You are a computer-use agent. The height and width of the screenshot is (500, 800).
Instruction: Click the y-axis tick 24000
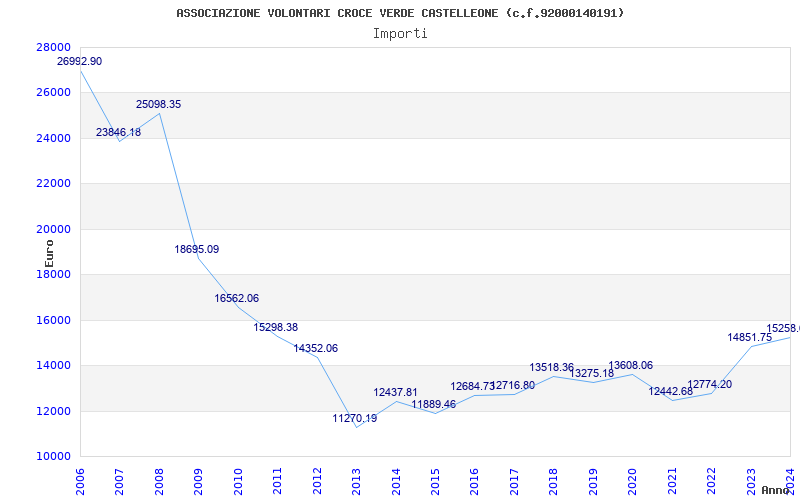54,138
